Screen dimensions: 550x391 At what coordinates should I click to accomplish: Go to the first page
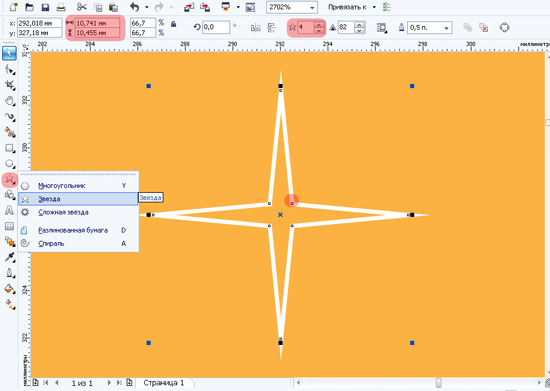[46, 383]
